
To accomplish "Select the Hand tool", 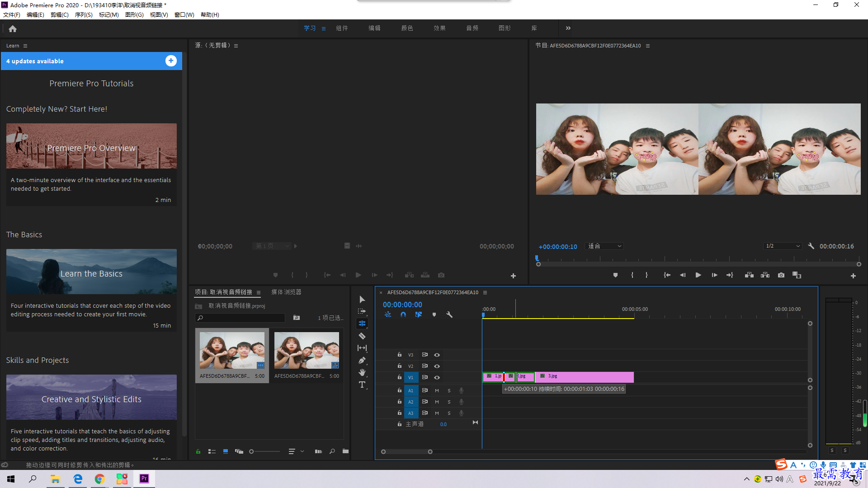I will (362, 372).
